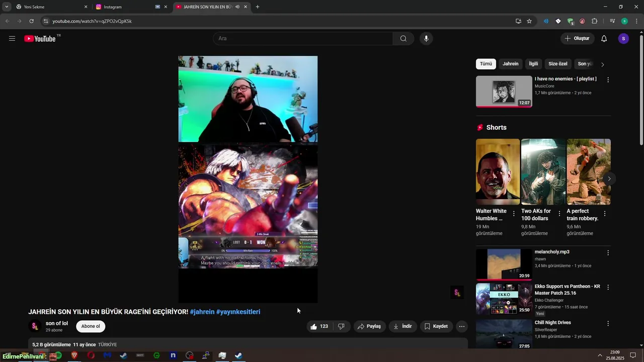Open the rightmost Steam taskbar icon

tap(239, 355)
